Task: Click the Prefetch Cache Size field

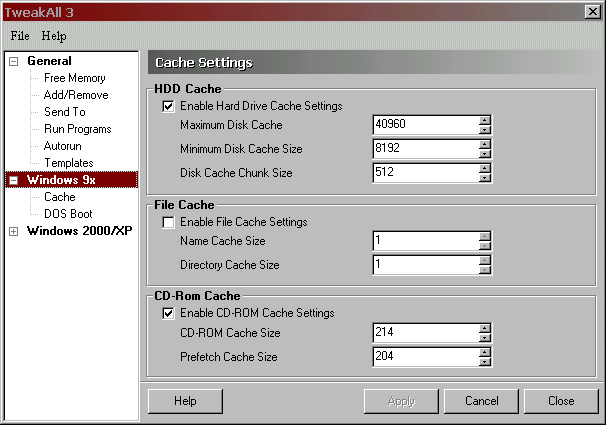Action: pos(426,357)
